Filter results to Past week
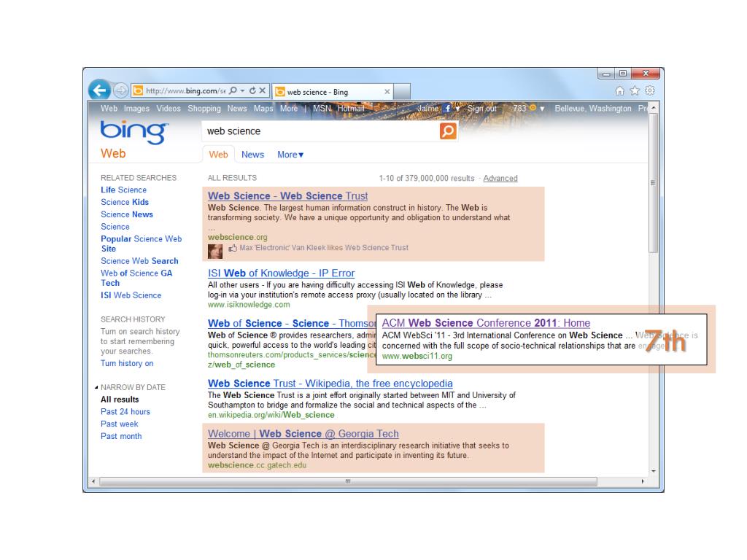This screenshot has height=560, width=747. coord(119,424)
